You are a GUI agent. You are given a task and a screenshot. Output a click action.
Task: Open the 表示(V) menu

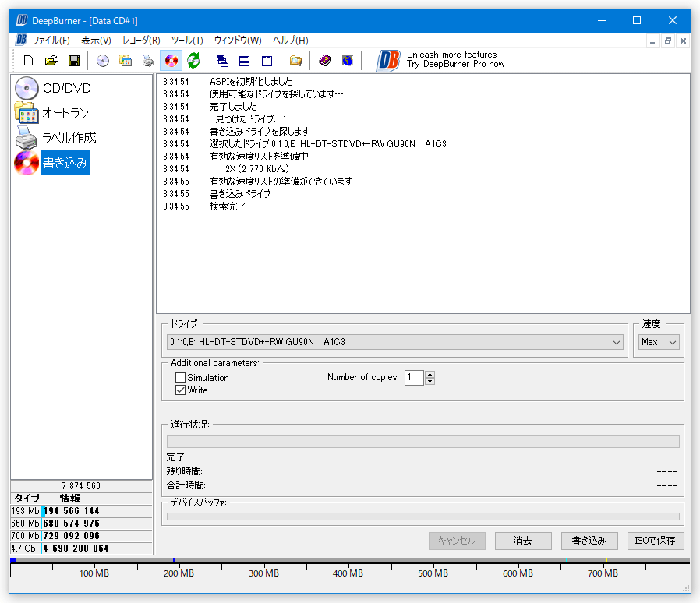tap(96, 41)
